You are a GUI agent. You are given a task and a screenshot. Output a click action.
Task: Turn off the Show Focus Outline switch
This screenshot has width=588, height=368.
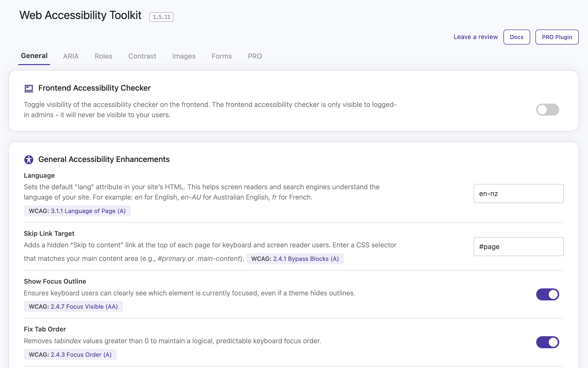[547, 294]
